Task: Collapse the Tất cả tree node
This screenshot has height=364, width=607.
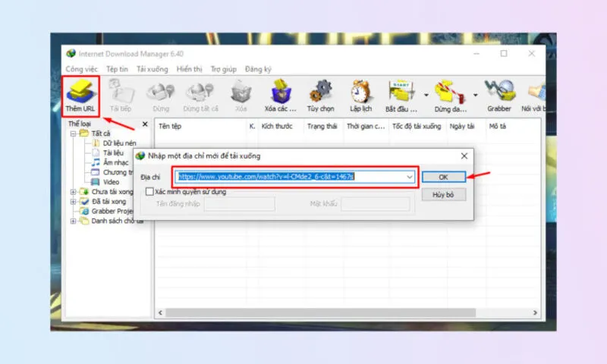Action: pos(73,133)
